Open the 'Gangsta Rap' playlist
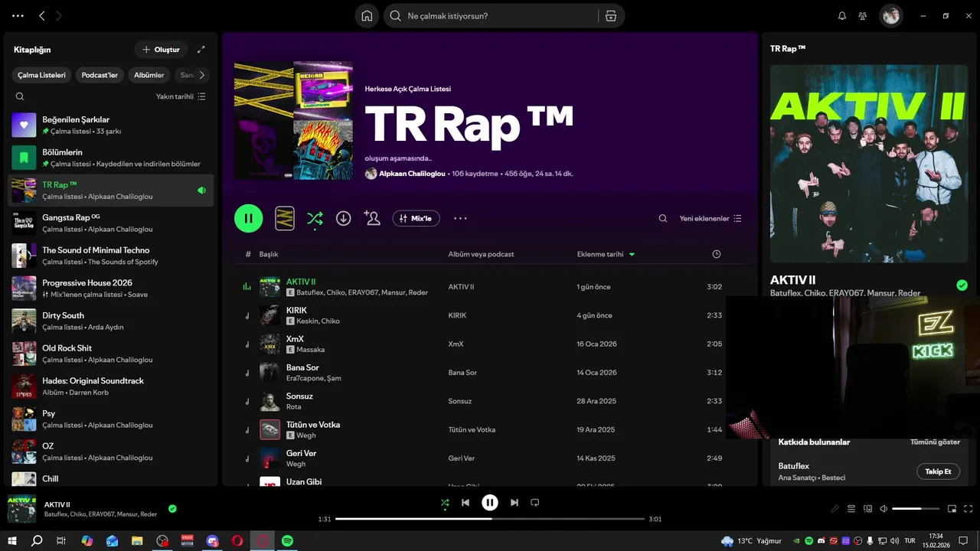 111,223
